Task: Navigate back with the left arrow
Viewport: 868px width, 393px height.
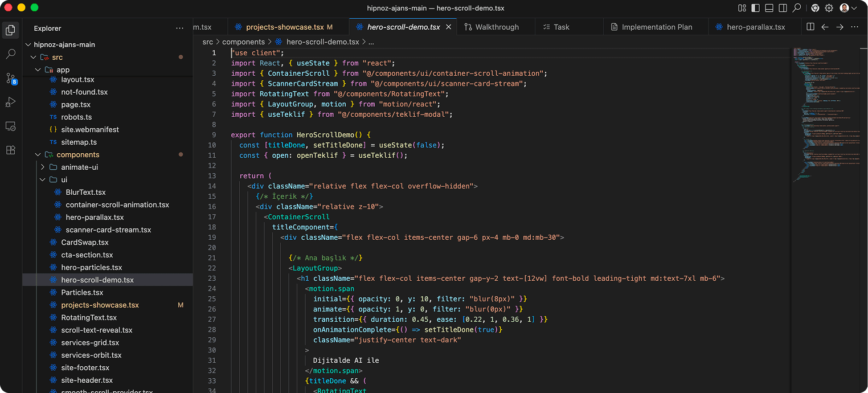Action: pos(825,27)
